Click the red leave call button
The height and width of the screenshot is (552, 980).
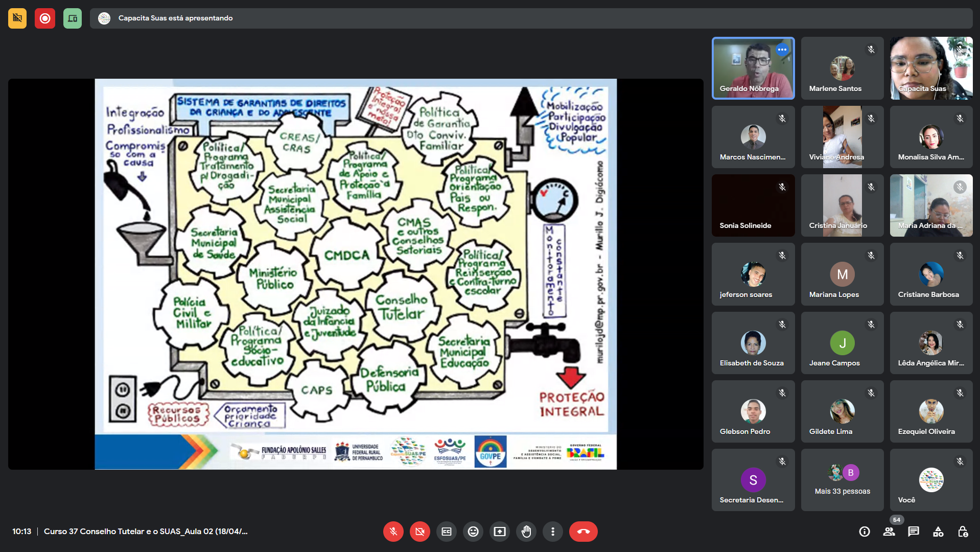click(x=583, y=532)
